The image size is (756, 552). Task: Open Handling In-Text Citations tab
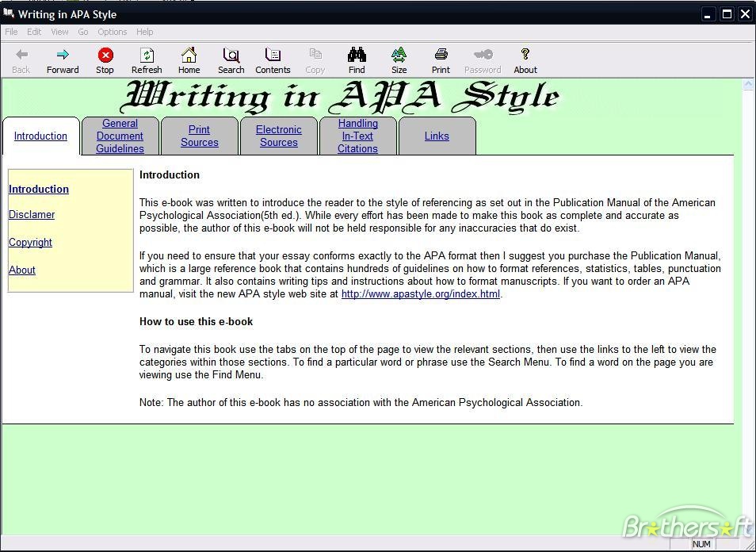pyautogui.click(x=357, y=136)
